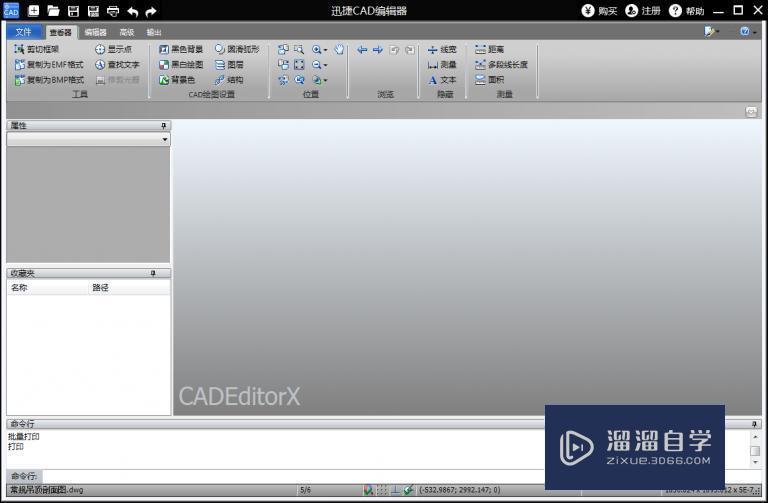The width and height of the screenshot is (768, 503).
Task: Toggle the snap icon in status bar
Action: (368, 490)
